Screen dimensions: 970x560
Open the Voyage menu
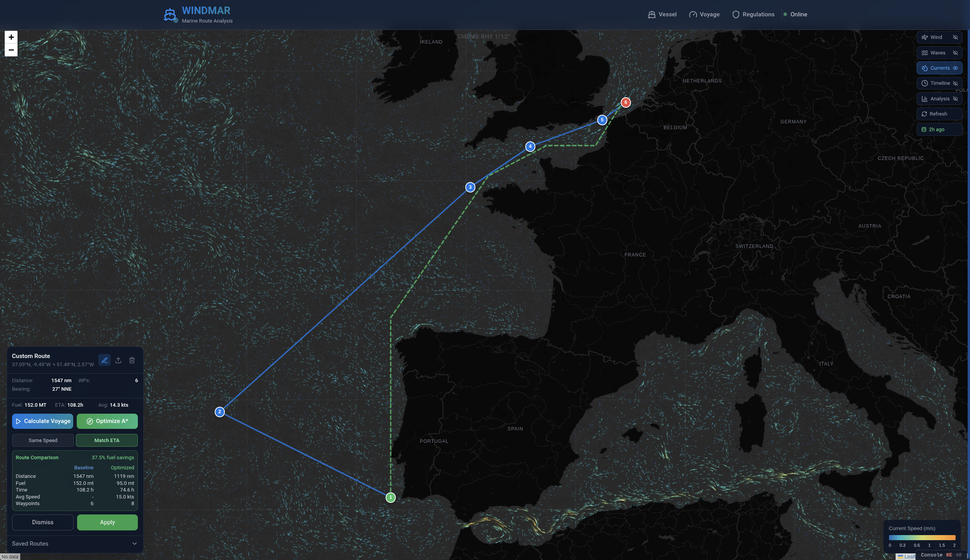pos(704,14)
